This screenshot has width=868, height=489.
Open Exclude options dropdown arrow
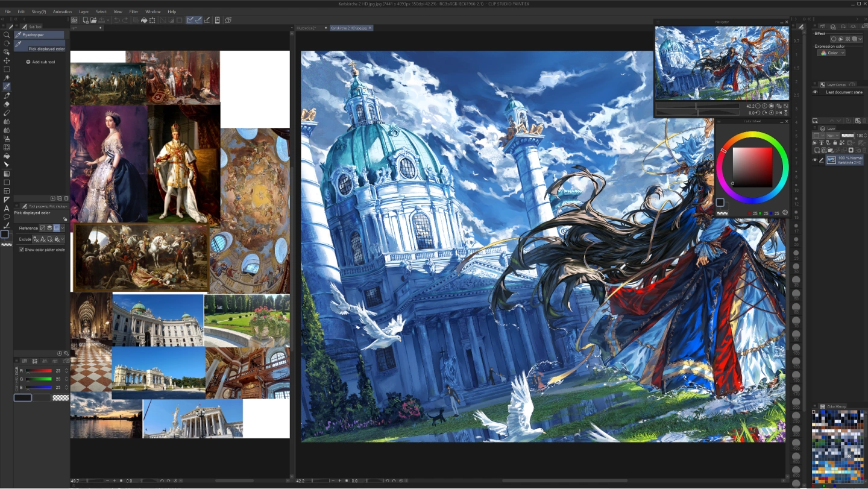pyautogui.click(x=63, y=239)
